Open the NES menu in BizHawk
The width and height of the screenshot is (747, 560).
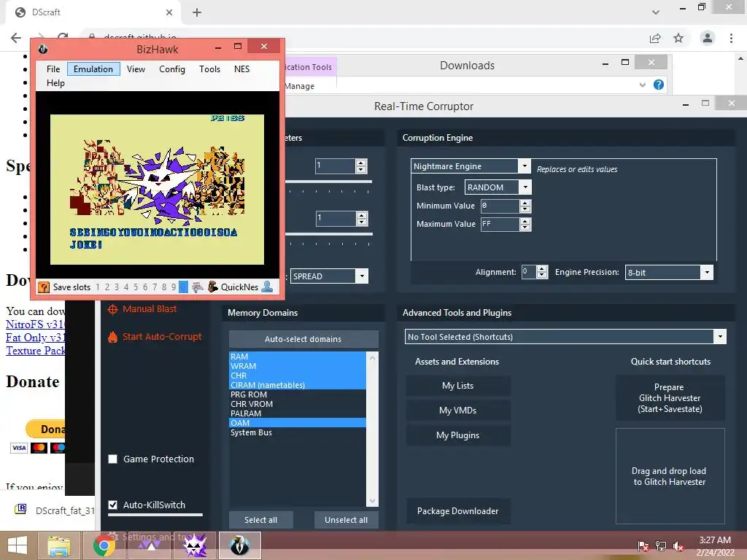241,69
